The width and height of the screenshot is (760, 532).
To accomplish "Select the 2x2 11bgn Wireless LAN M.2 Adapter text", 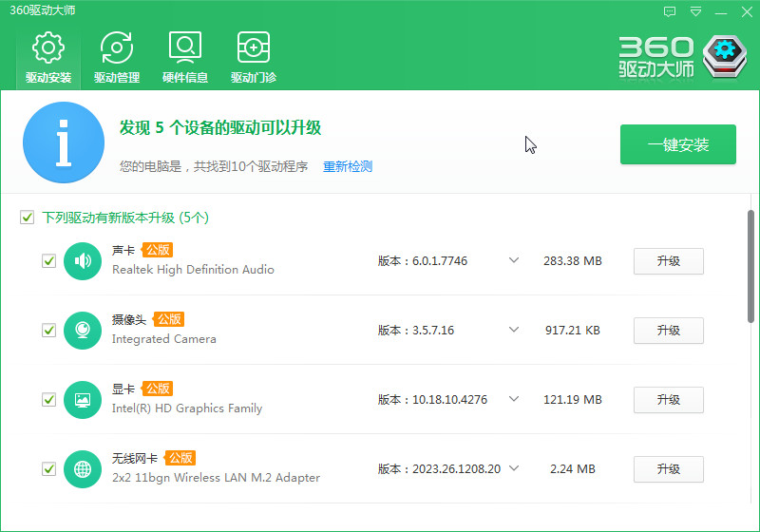I will tap(216, 478).
